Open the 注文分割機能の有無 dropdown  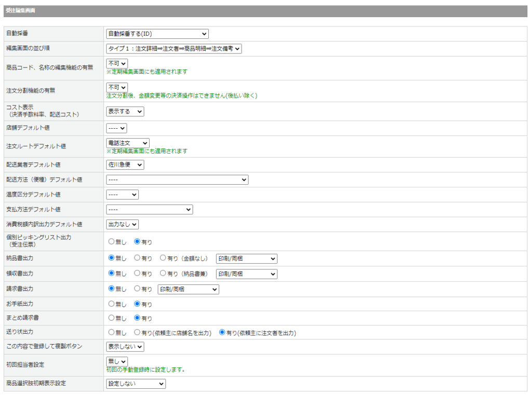(117, 87)
